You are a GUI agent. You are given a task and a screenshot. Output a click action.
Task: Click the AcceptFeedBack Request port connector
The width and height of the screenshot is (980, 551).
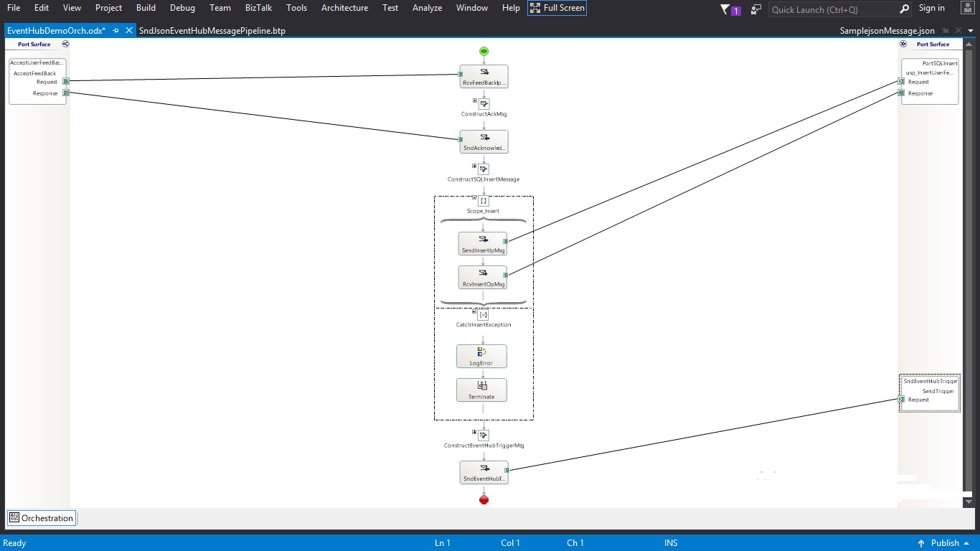click(x=66, y=82)
